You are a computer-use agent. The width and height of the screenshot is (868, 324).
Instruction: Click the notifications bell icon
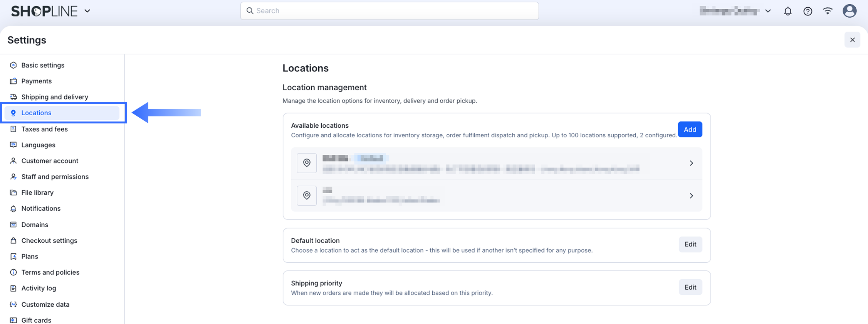point(787,11)
